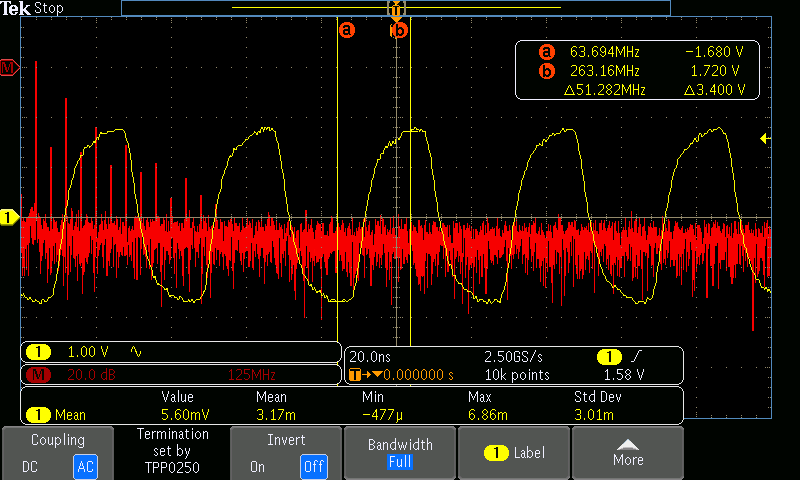Click the 0.000000 s trigger delay value
The image size is (800, 480).
coord(418,375)
